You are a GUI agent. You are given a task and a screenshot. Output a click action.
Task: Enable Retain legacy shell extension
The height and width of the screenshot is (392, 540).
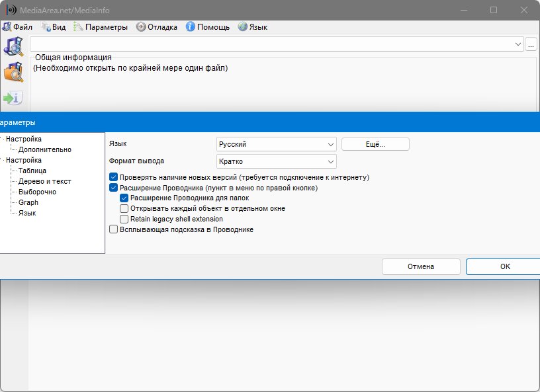point(124,219)
